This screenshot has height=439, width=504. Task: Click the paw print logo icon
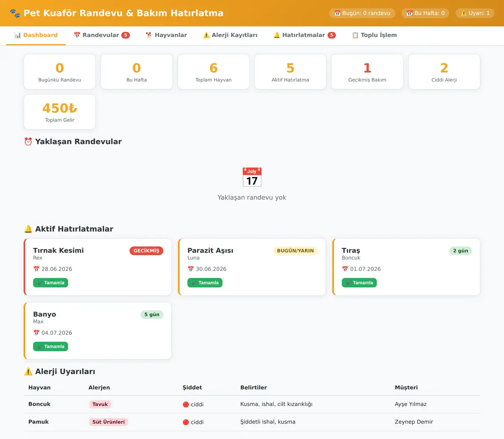pos(15,13)
